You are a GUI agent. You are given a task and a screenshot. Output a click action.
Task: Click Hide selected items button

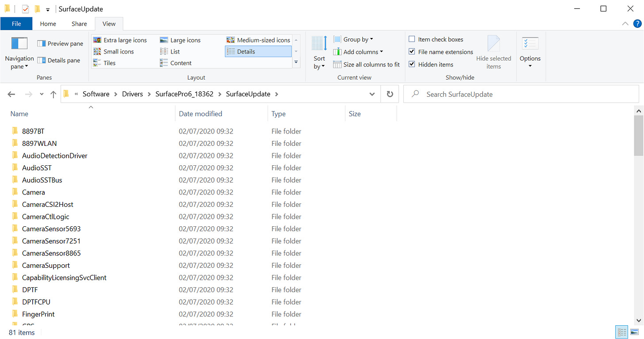pyautogui.click(x=494, y=53)
